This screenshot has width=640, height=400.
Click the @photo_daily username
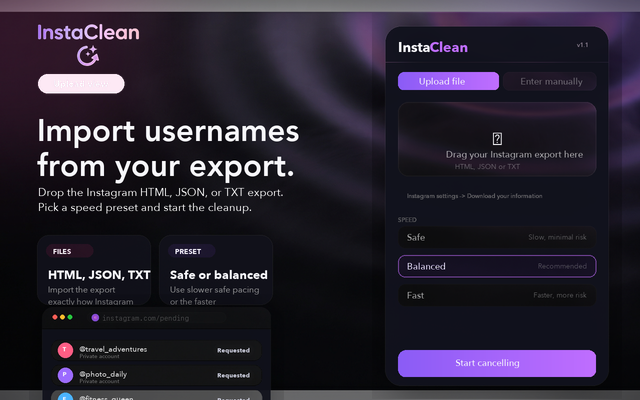point(103,374)
